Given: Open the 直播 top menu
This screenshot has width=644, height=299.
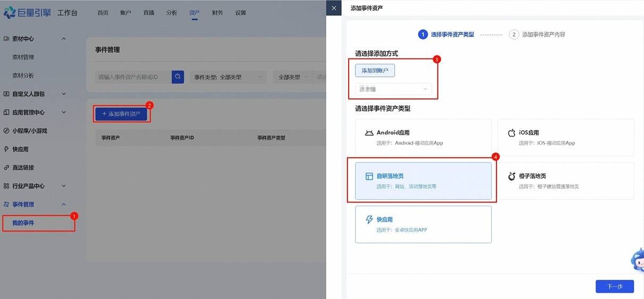Looking at the screenshot, I should (x=148, y=13).
